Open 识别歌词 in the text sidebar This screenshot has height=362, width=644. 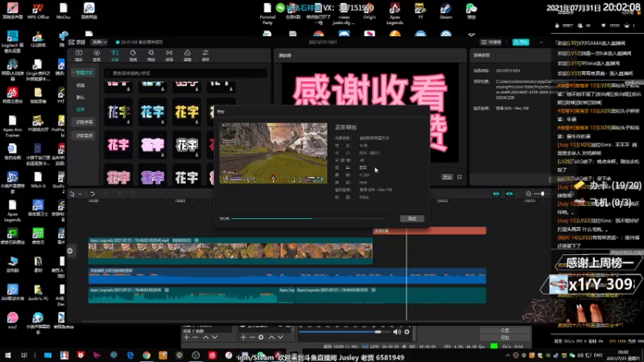[x=85, y=135]
